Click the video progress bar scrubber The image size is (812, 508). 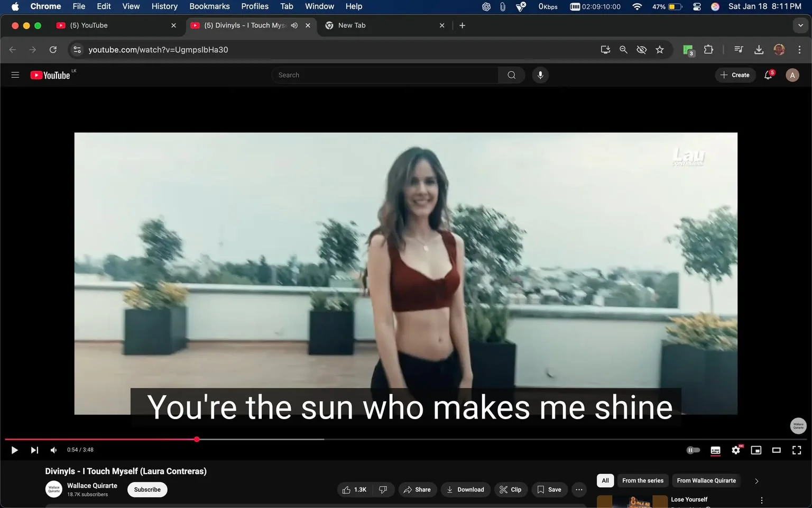(x=197, y=439)
